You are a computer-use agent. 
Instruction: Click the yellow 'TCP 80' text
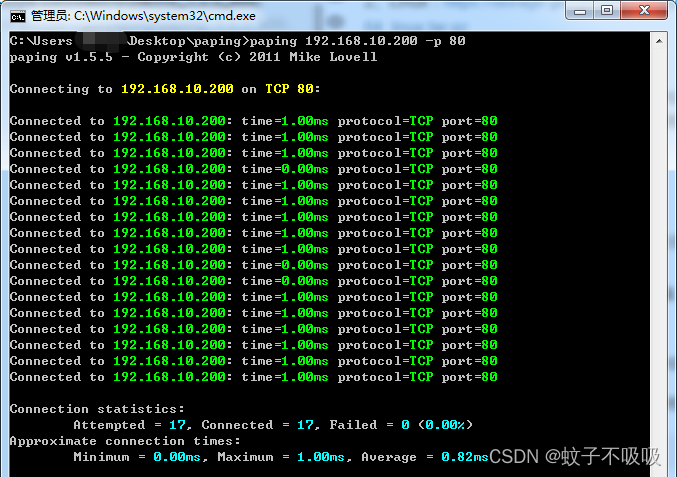pos(289,89)
